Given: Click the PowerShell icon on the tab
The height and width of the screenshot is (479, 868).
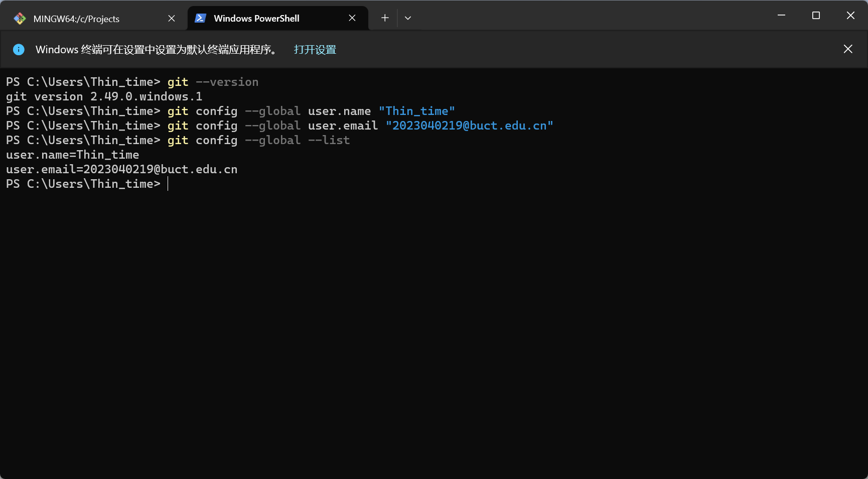Looking at the screenshot, I should click(x=200, y=18).
